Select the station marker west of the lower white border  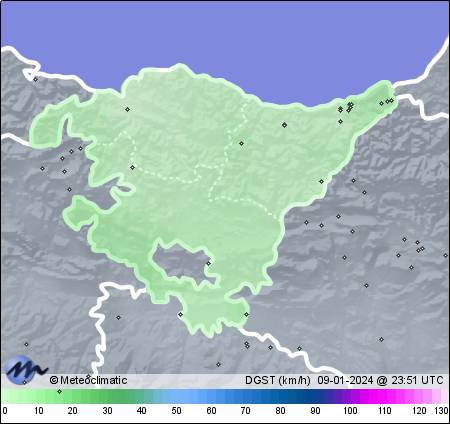tap(27, 344)
